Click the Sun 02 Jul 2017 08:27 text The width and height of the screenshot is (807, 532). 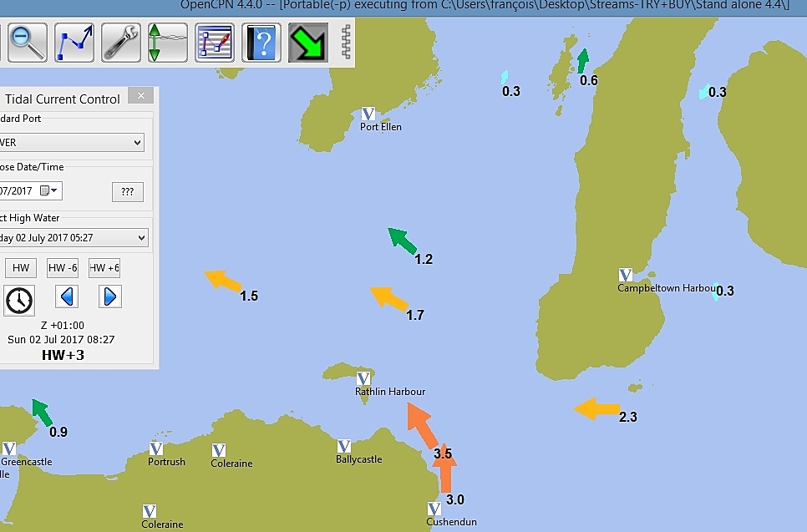pos(61,340)
